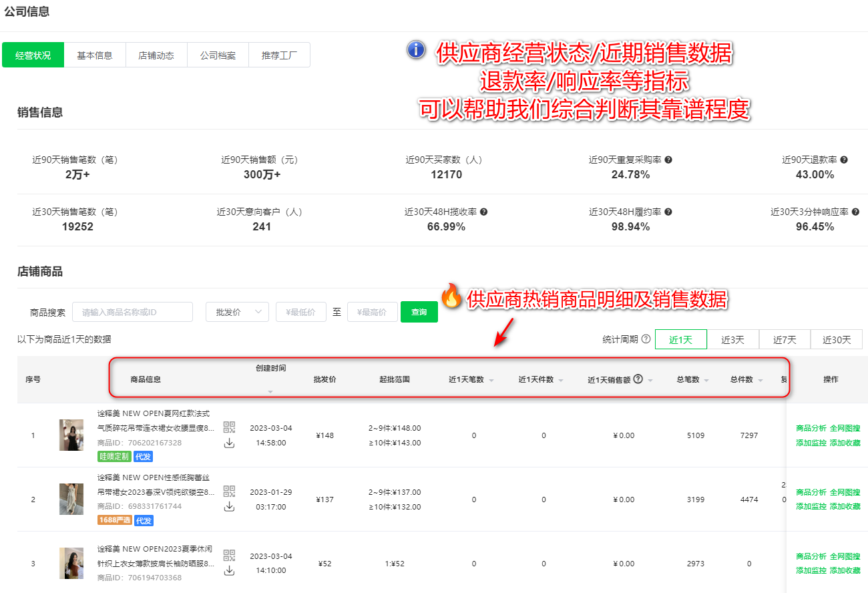This screenshot has height=593, width=868.
Task: Switch statistics period to 近30天
Action: pos(836,339)
